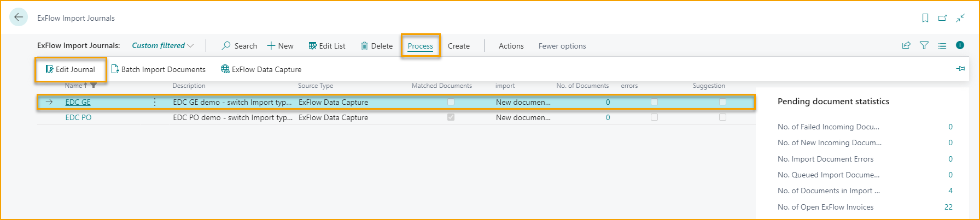
Task: Open the EDC GE journal link
Action: coord(78,102)
